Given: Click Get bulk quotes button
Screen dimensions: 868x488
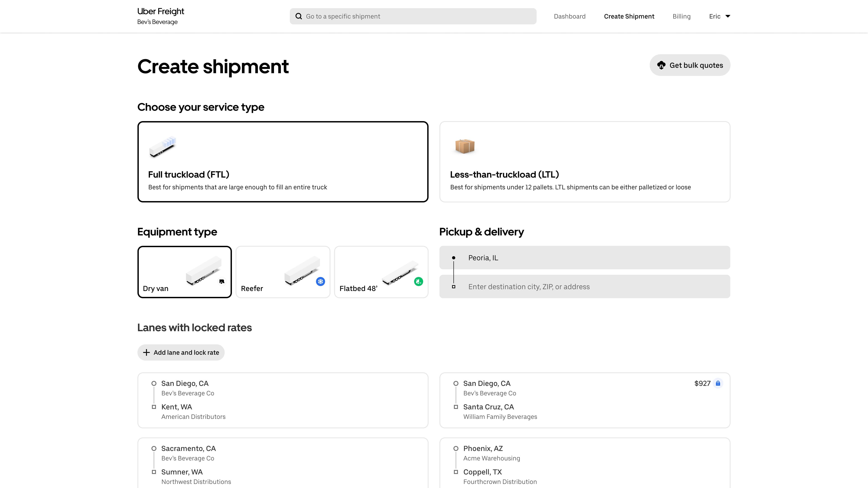Looking at the screenshot, I should click(x=690, y=65).
